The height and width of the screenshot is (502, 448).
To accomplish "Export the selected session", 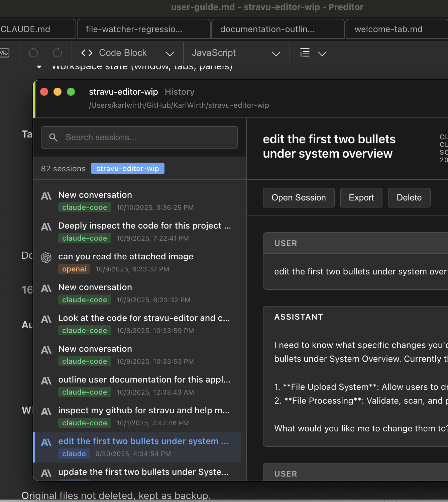I will tap(361, 197).
